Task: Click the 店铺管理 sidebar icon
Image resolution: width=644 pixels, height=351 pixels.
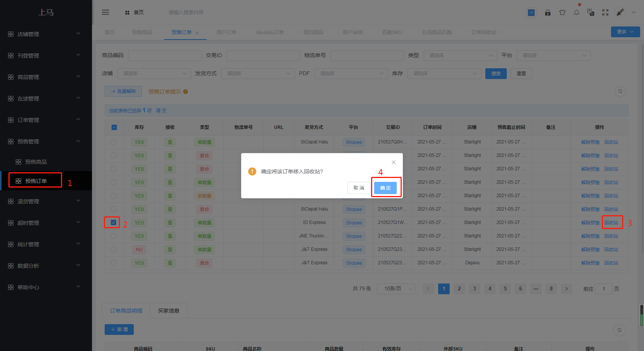Action: tap(11, 34)
